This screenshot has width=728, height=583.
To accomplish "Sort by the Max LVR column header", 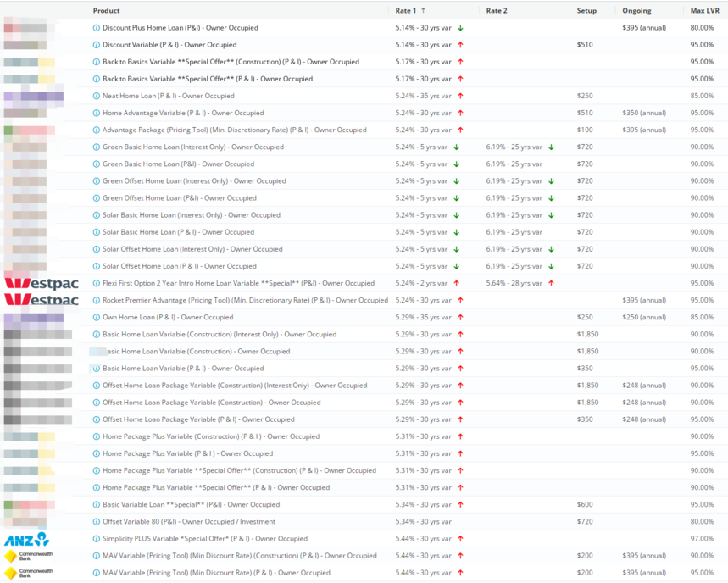I will point(705,11).
